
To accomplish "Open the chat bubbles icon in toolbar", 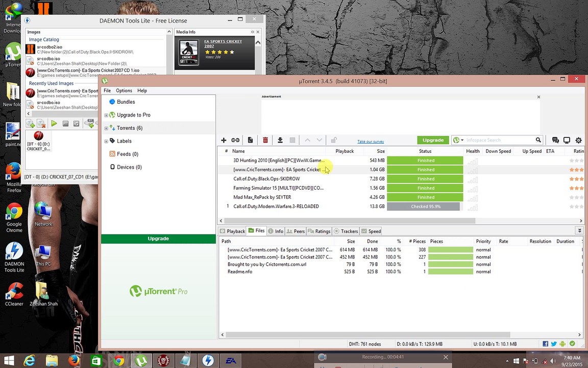I will tap(555, 140).
